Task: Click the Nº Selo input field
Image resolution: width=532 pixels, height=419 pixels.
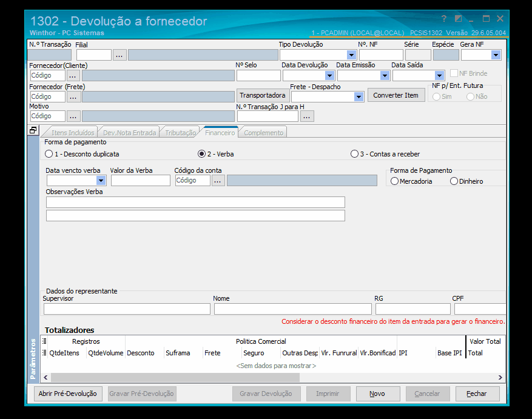Action: click(x=258, y=76)
